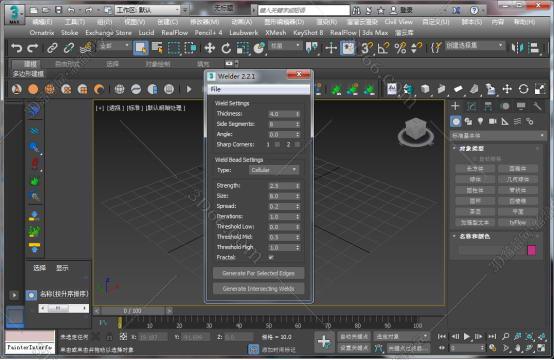Click the Edit Named Selection Sets icon
554x360 pixels.
436,48
